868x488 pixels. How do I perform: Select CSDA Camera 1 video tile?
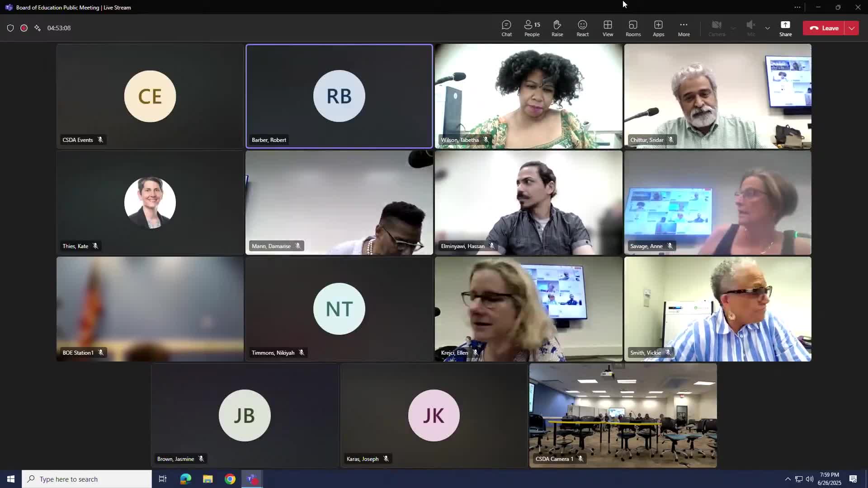(x=623, y=415)
